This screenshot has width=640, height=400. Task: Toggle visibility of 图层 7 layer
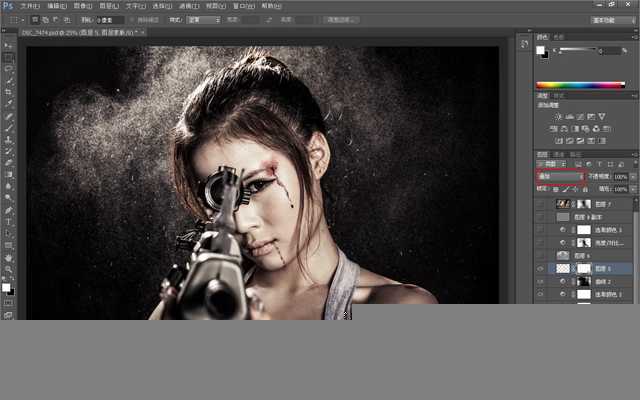pyautogui.click(x=541, y=203)
